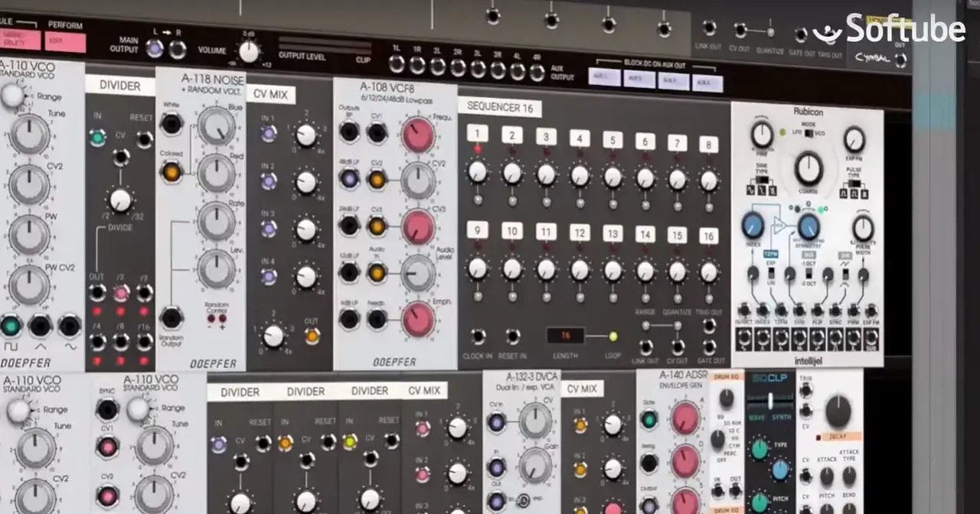Image resolution: width=980 pixels, height=514 pixels.
Task: Click the Sequencer 16 Reset In jack
Action: coord(512,336)
